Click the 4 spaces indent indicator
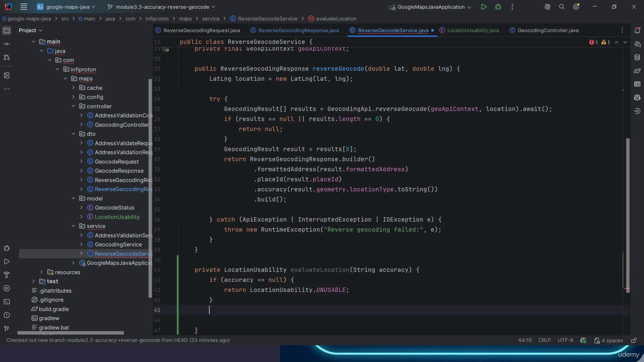 [x=608, y=341]
